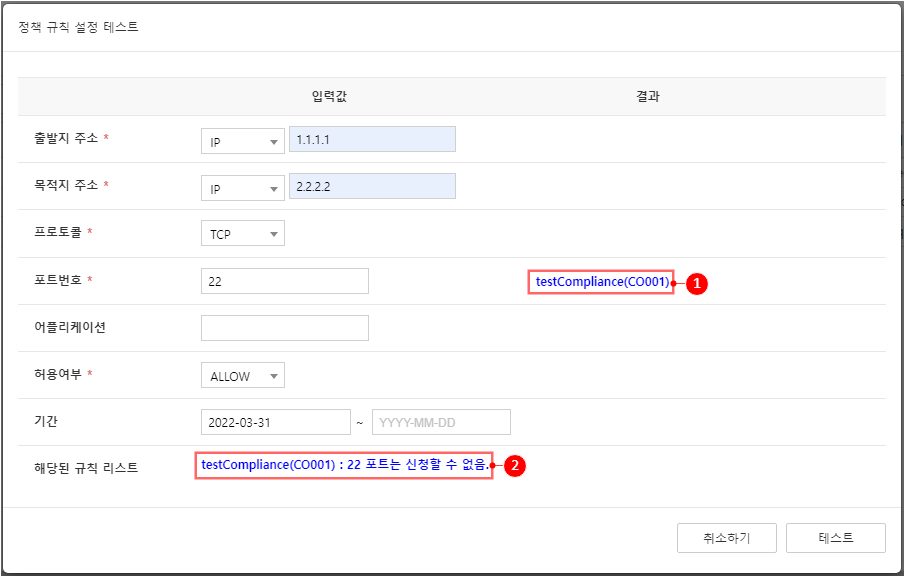The height and width of the screenshot is (577, 905).
Task: Open the source address type IP dropdown
Action: pyautogui.click(x=242, y=141)
